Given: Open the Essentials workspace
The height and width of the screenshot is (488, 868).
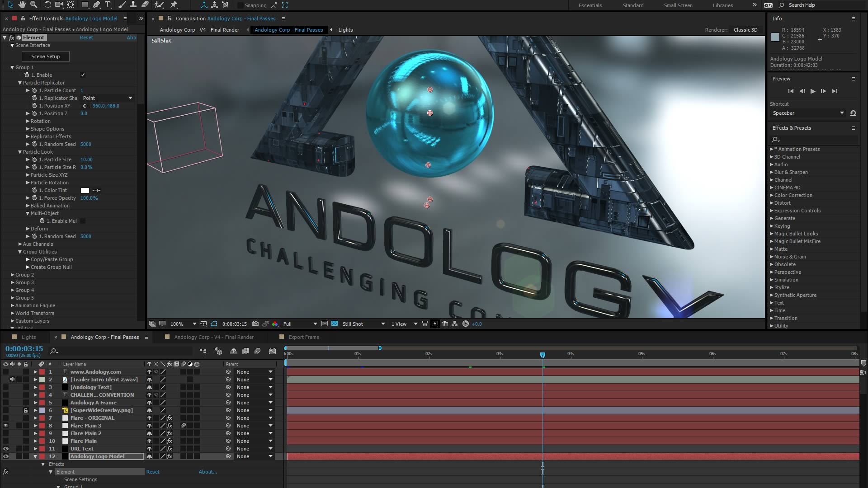Looking at the screenshot, I should click(x=590, y=5).
